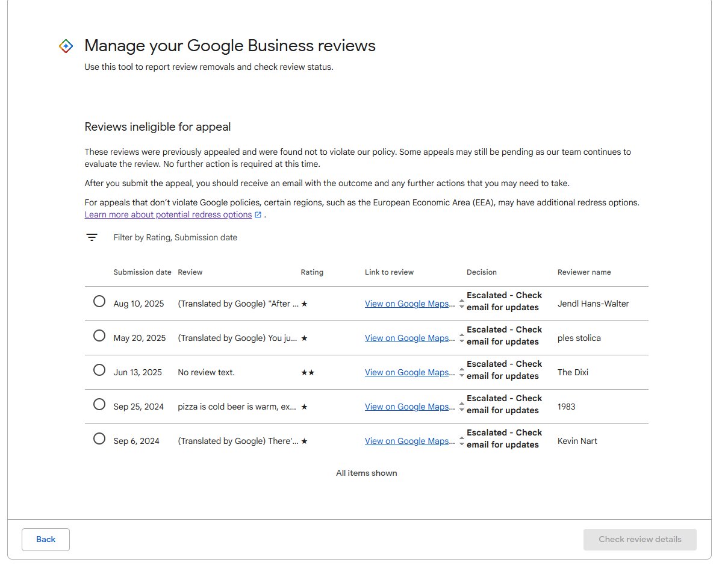Click the Aug 10, 2025 date cell

pos(138,304)
